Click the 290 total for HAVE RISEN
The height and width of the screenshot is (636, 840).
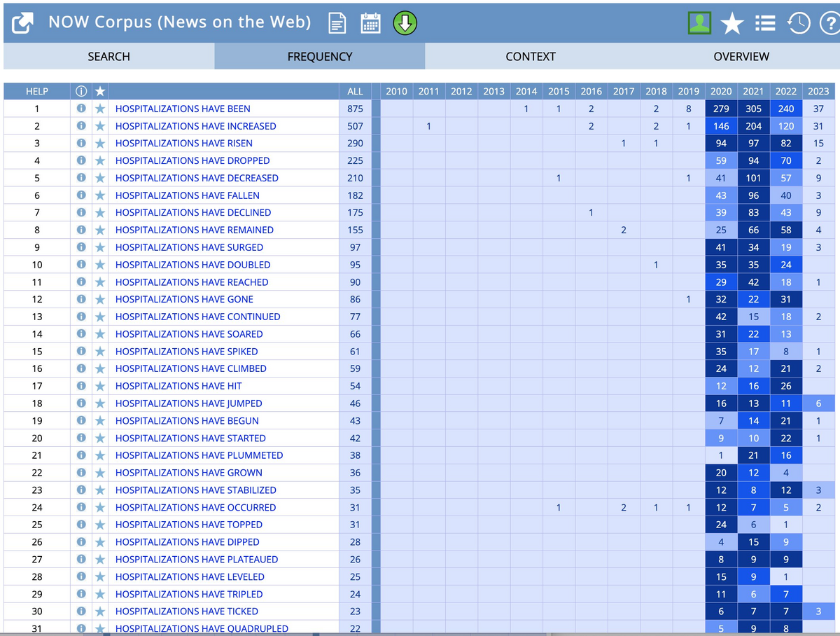[x=355, y=144]
